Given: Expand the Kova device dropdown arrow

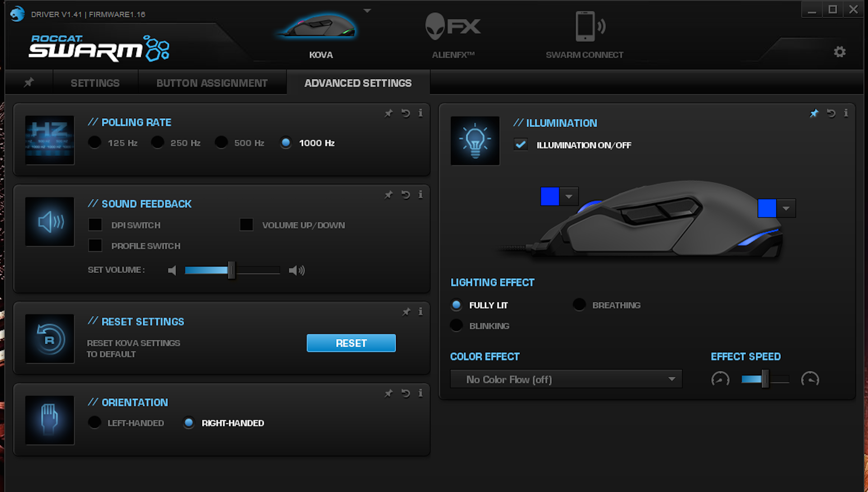Looking at the screenshot, I should click(367, 10).
